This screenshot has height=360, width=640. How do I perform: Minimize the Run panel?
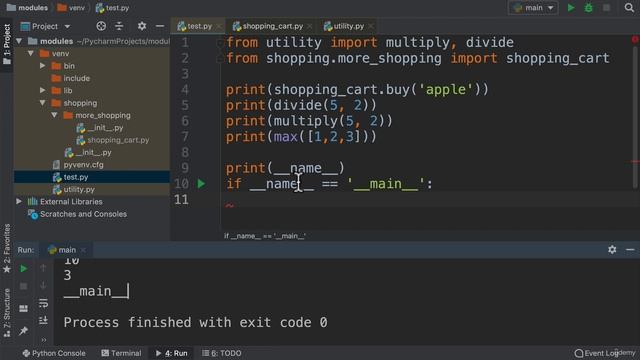(630, 249)
